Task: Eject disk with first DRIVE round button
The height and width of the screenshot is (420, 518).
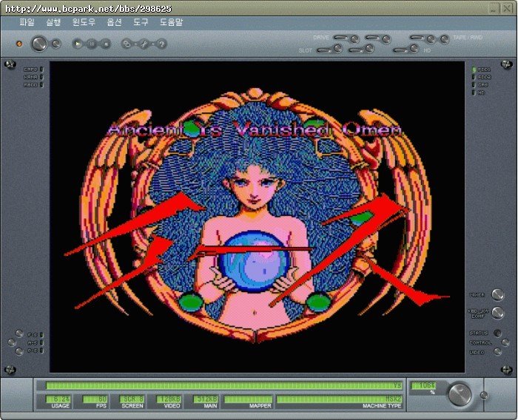Action: click(354, 39)
